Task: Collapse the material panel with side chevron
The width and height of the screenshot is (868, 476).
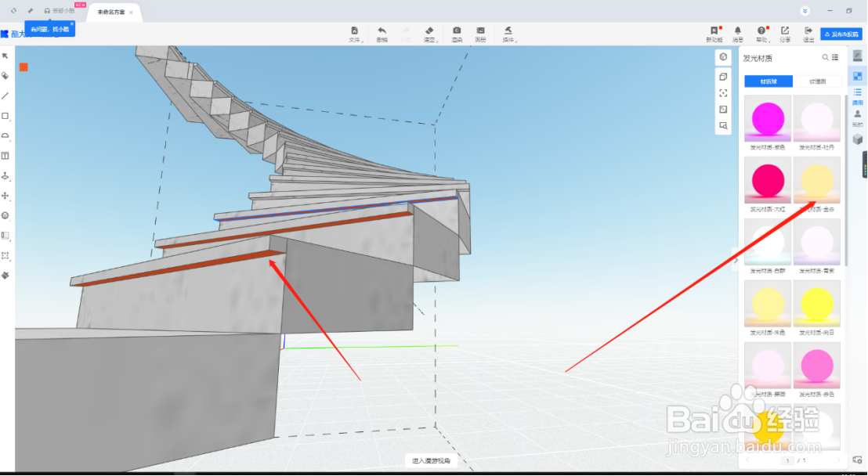Action: pyautogui.click(x=736, y=260)
